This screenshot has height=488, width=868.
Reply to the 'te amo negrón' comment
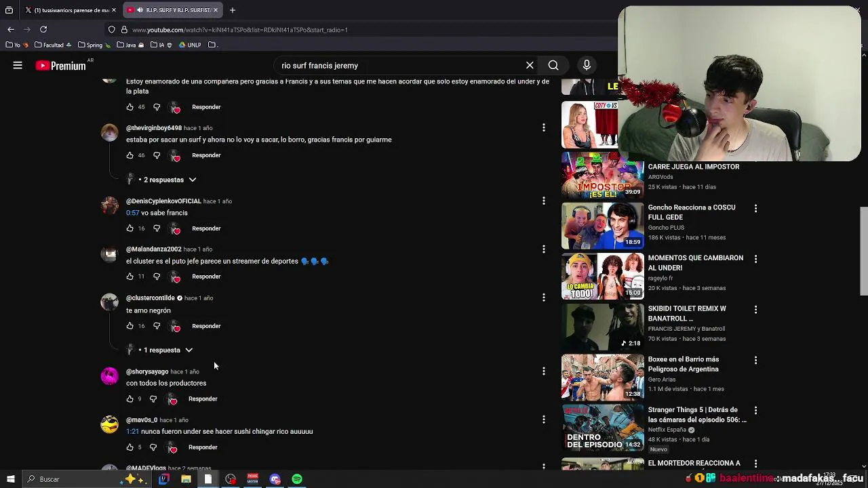(206, 326)
